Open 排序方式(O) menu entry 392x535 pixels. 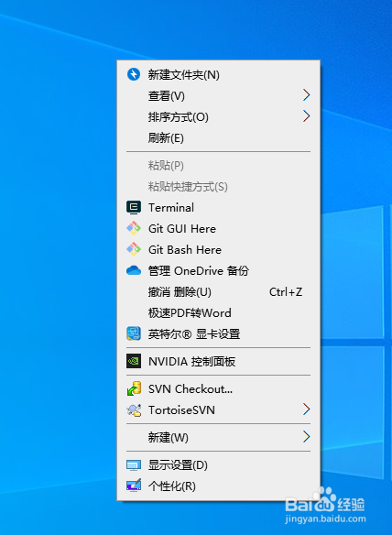click(218, 116)
